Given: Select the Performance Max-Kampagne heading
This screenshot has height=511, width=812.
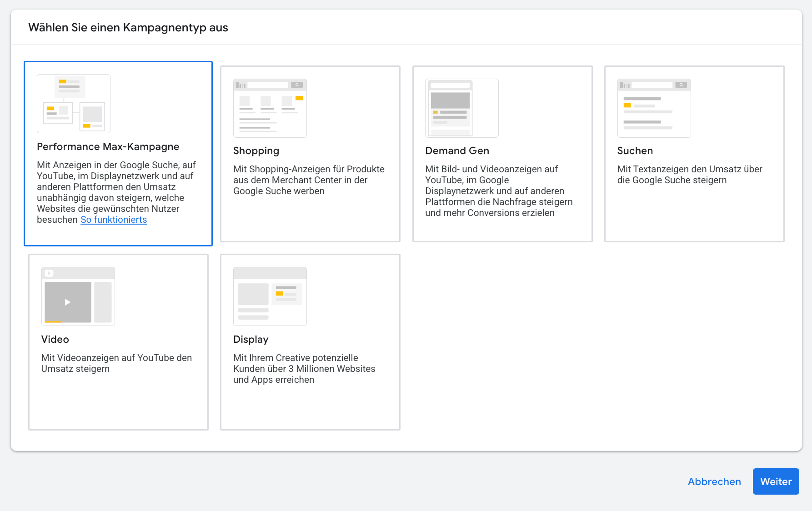Looking at the screenshot, I should click(x=108, y=146).
